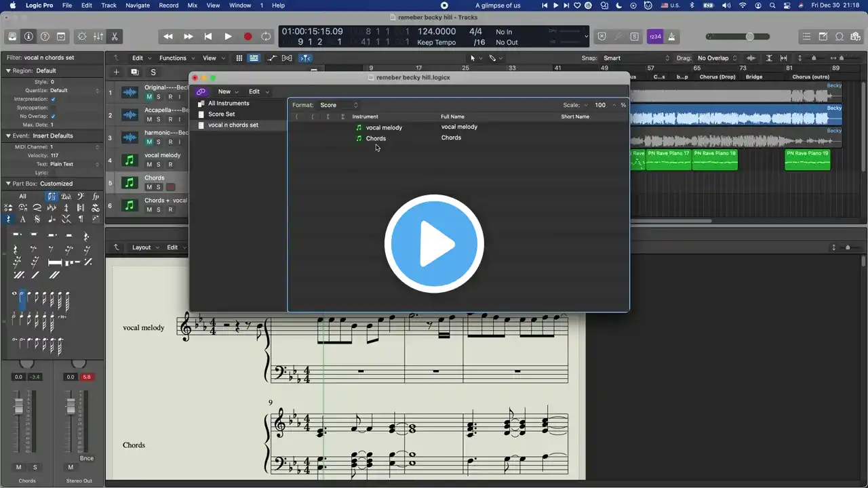Image resolution: width=868 pixels, height=488 pixels.
Task: Open the Format dropdown showing Score
Action: point(338,105)
